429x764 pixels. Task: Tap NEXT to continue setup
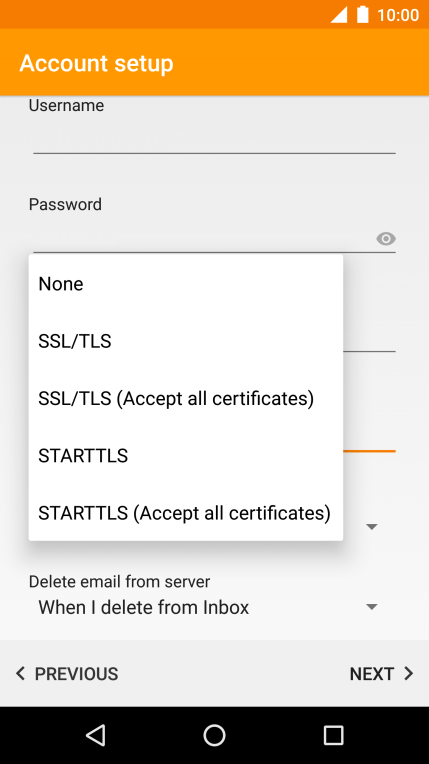(x=381, y=673)
